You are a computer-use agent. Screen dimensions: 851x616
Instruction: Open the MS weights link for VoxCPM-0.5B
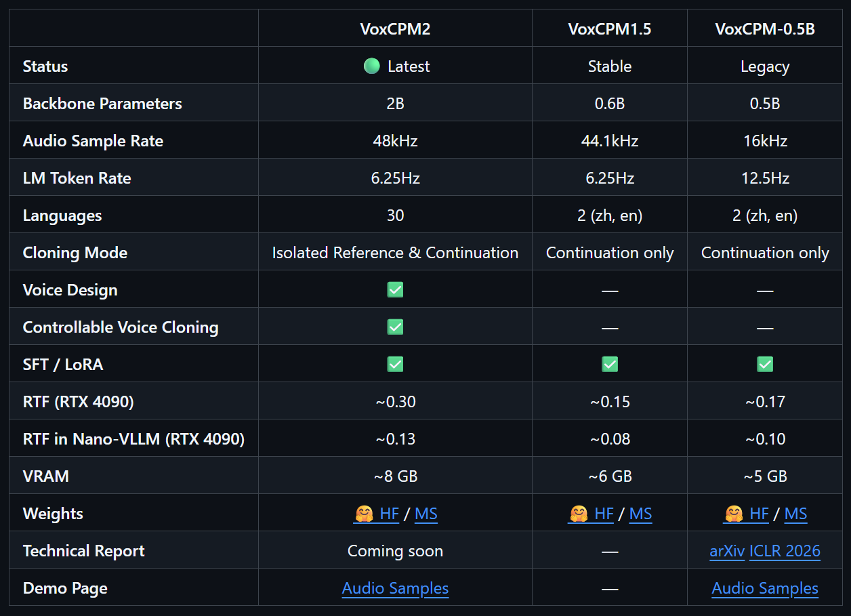coord(795,514)
